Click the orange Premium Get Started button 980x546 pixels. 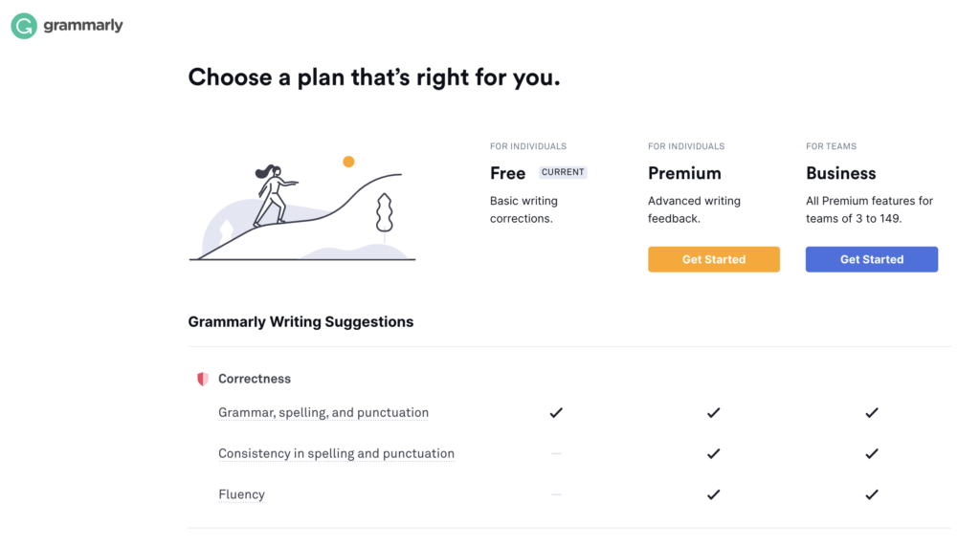click(x=714, y=259)
